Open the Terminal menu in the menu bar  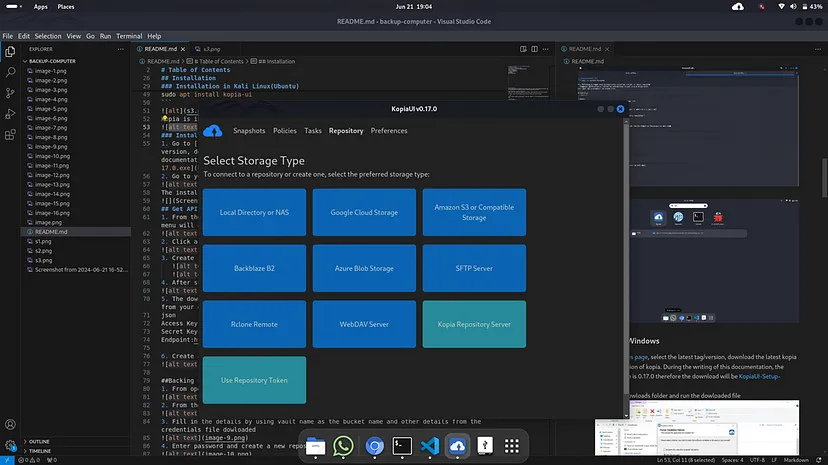pyautogui.click(x=128, y=36)
